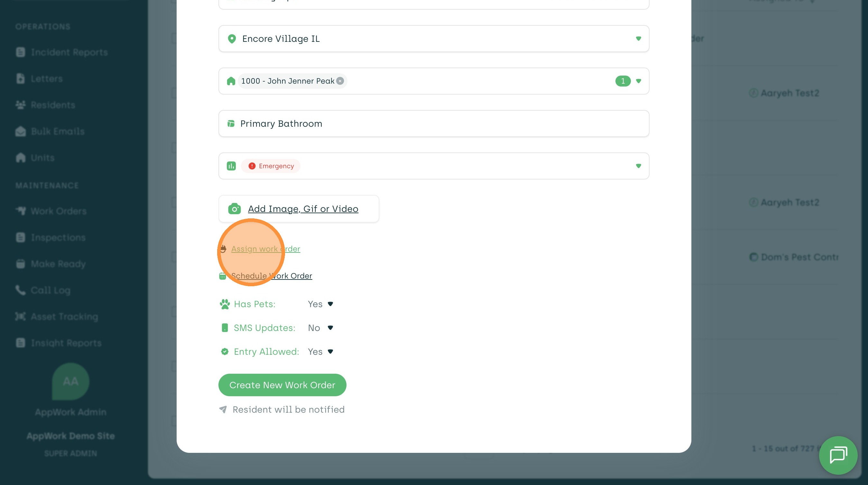Image resolution: width=868 pixels, height=485 pixels.
Task: Click the calendar icon beside Schedule Work Order
Action: coord(223,276)
